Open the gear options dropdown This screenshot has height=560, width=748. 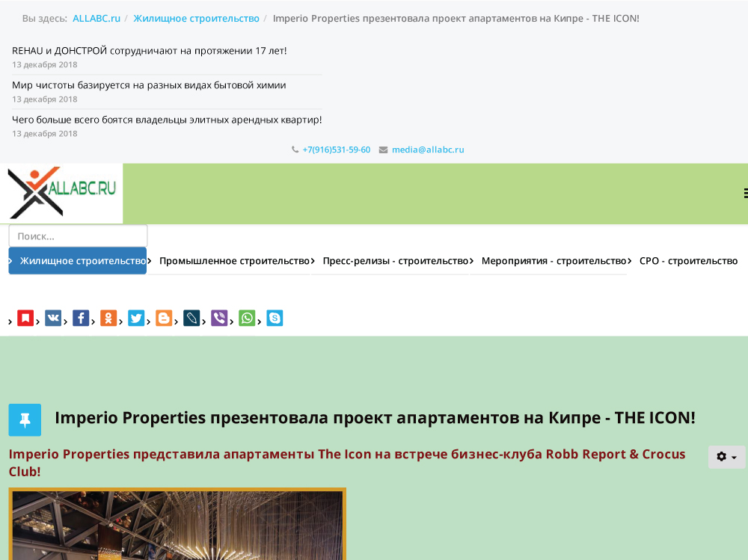[726, 457]
